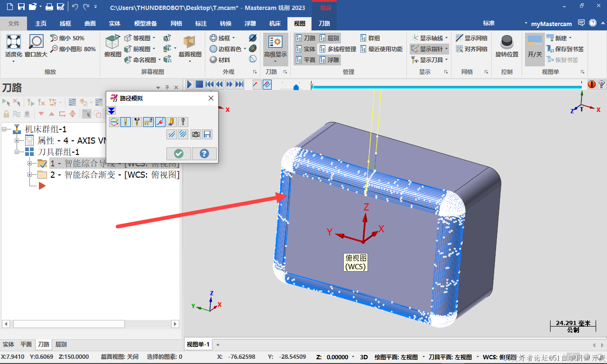This screenshot has height=364, width=607.
Task: Click the help question button in 路径模拟
Action: tap(204, 154)
